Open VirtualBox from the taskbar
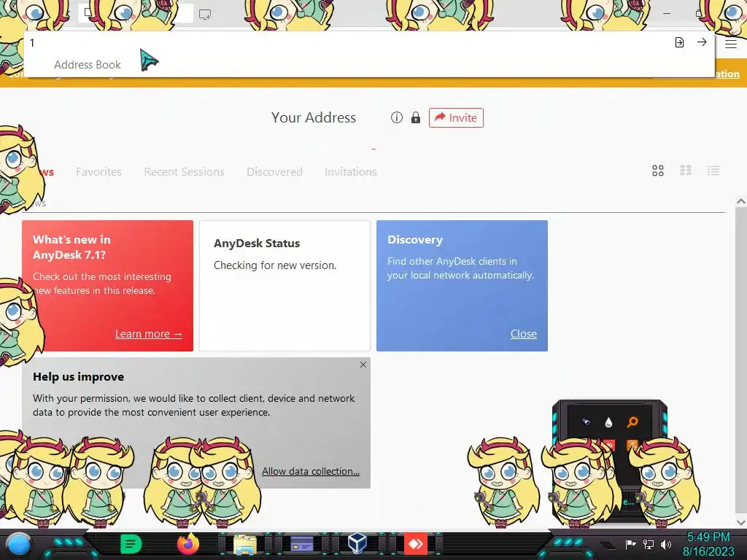The image size is (747, 560). (x=357, y=543)
